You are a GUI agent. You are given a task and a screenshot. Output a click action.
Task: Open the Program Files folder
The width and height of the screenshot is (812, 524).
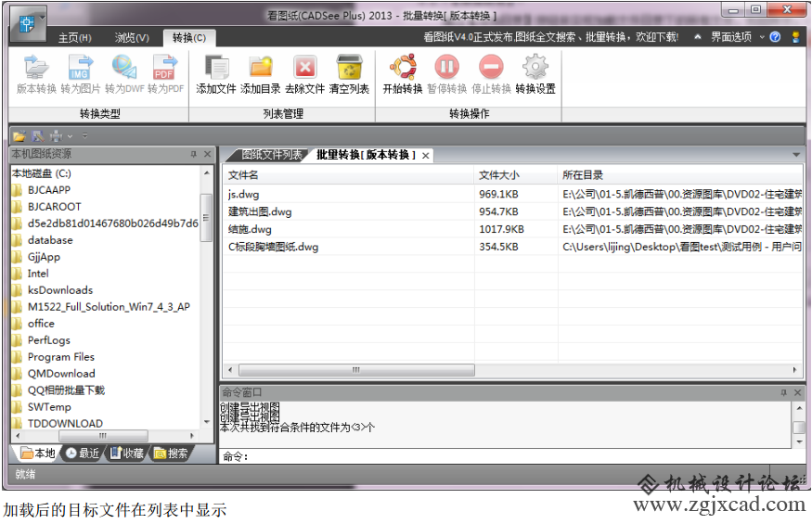(60, 357)
